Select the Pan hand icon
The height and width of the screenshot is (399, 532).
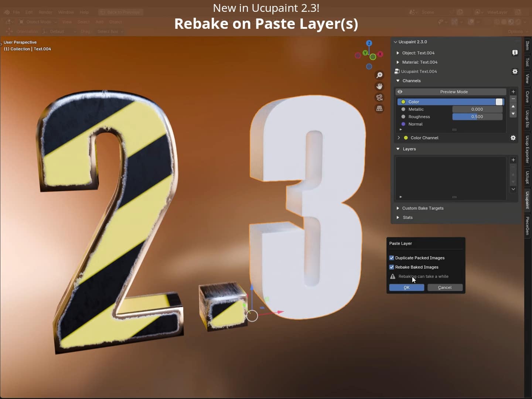(380, 86)
